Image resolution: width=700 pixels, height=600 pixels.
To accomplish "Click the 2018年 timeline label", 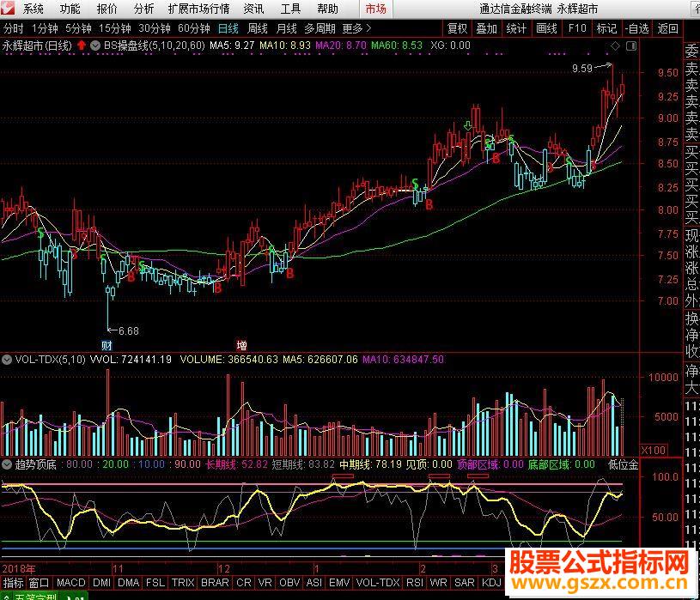I will (x=19, y=569).
